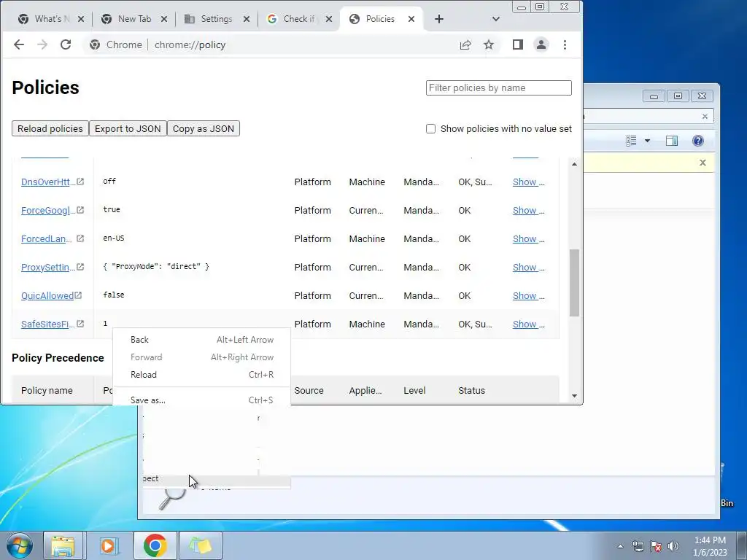The width and height of the screenshot is (747, 560).
Task: Click the Policy Precedence heading
Action: point(58,358)
